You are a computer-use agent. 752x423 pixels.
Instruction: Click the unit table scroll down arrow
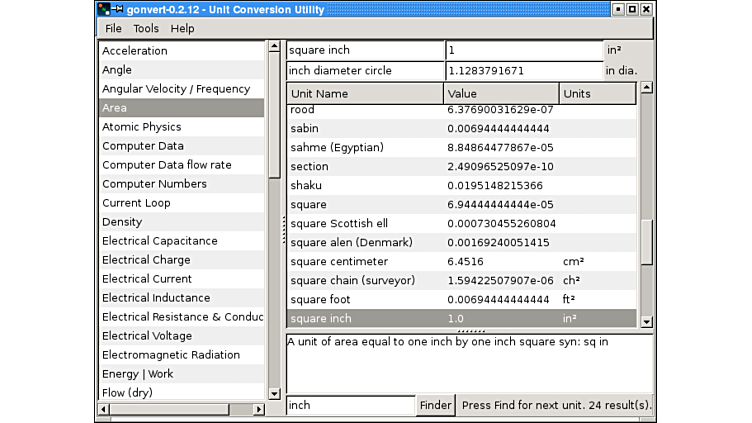[646, 322]
